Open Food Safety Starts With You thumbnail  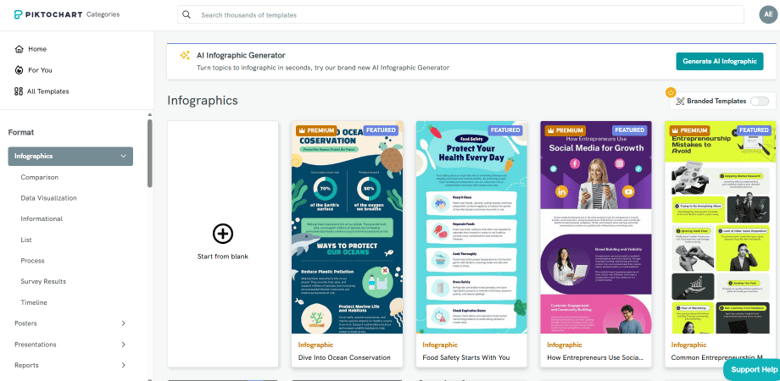[472, 227]
